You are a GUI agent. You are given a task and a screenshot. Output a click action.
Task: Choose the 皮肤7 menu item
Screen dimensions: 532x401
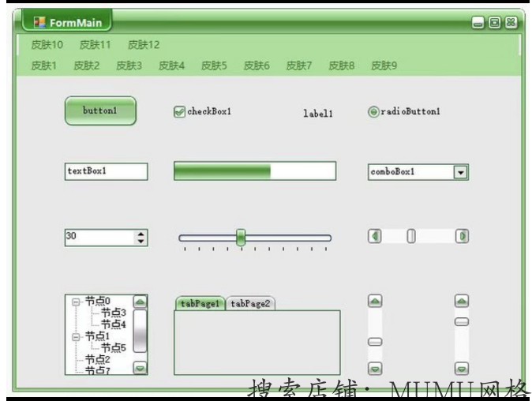(299, 66)
